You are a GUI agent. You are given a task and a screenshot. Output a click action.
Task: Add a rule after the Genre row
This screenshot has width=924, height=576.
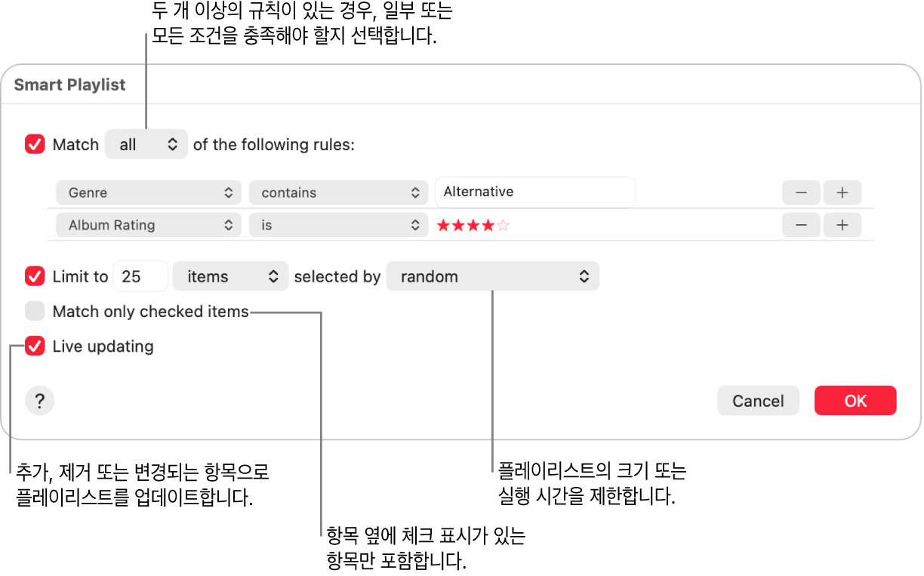(x=842, y=193)
